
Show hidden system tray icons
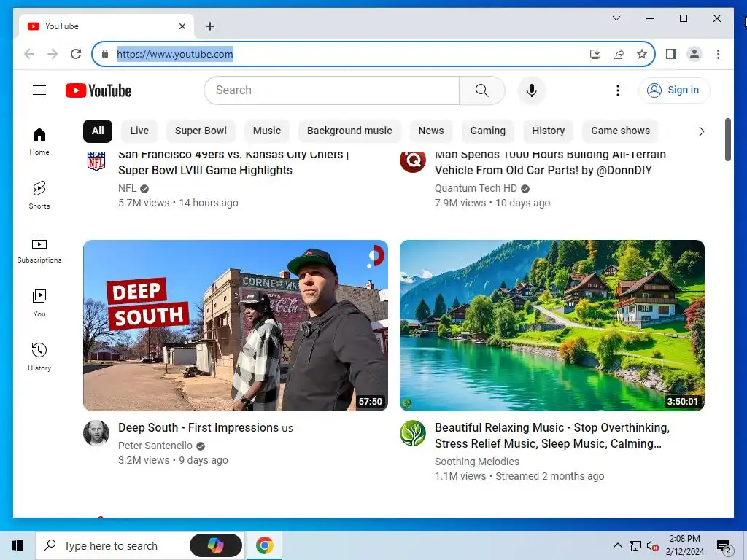tap(617, 545)
